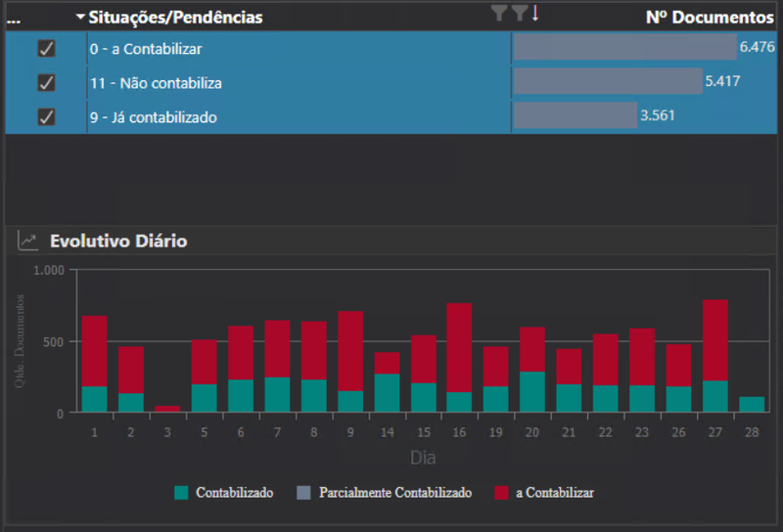Click the 6.476 documents bar
This screenshot has width=783, height=532.
pos(625,47)
